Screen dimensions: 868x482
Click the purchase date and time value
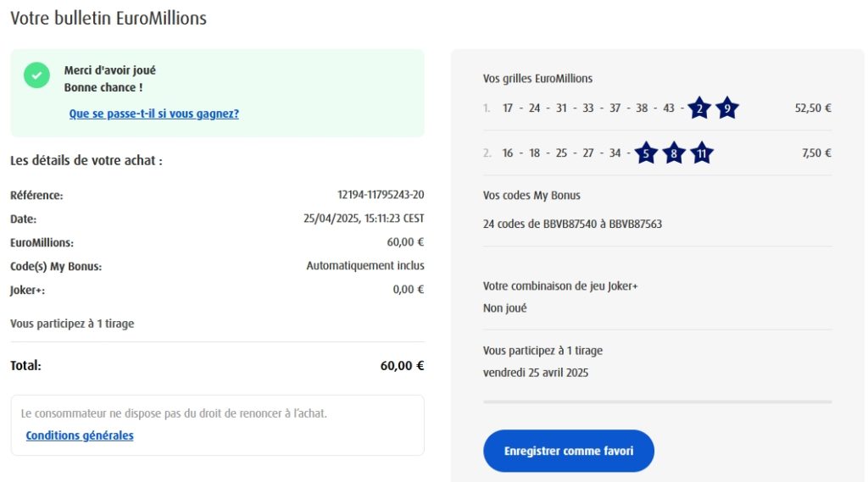click(x=364, y=219)
